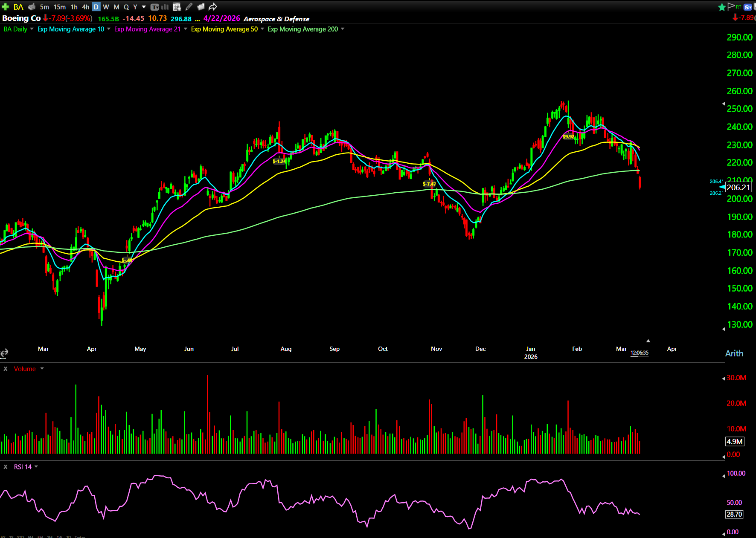Click the BA ticker symbol
The image size is (756, 538).
(18, 7)
